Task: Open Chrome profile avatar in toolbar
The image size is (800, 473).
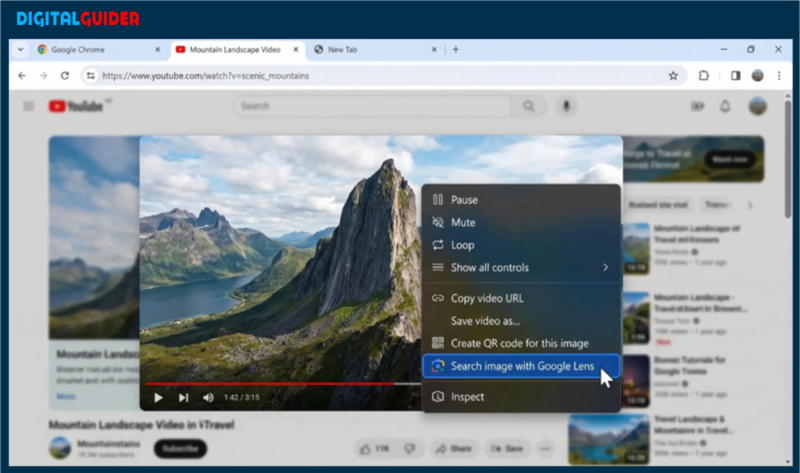Action: 757,76
